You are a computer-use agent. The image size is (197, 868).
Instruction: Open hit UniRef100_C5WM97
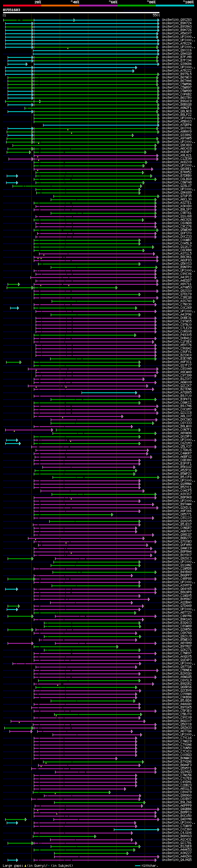point(177,88)
